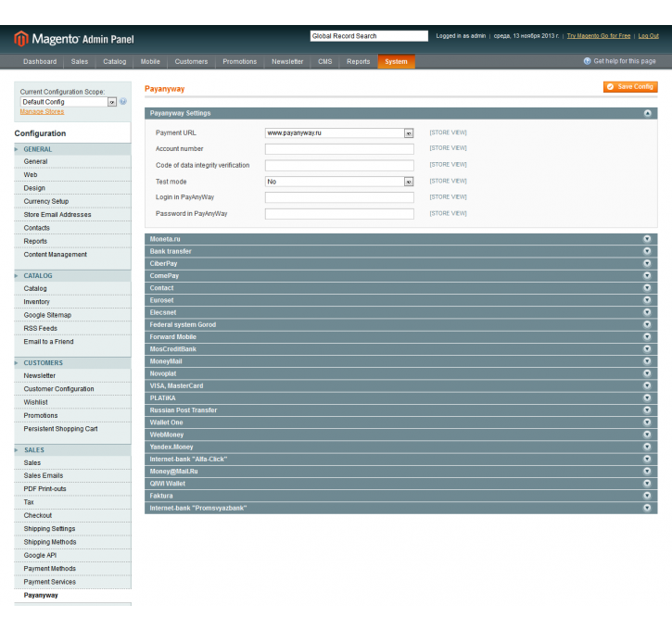The width and height of the screenshot is (672, 630).
Task: Expand the Novoplat arrow icon
Action: (x=647, y=373)
